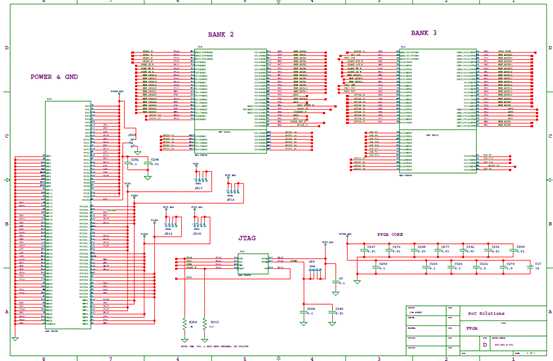Click the large POWER & GND component block
The width and height of the screenshot is (553, 361).
[68, 215]
